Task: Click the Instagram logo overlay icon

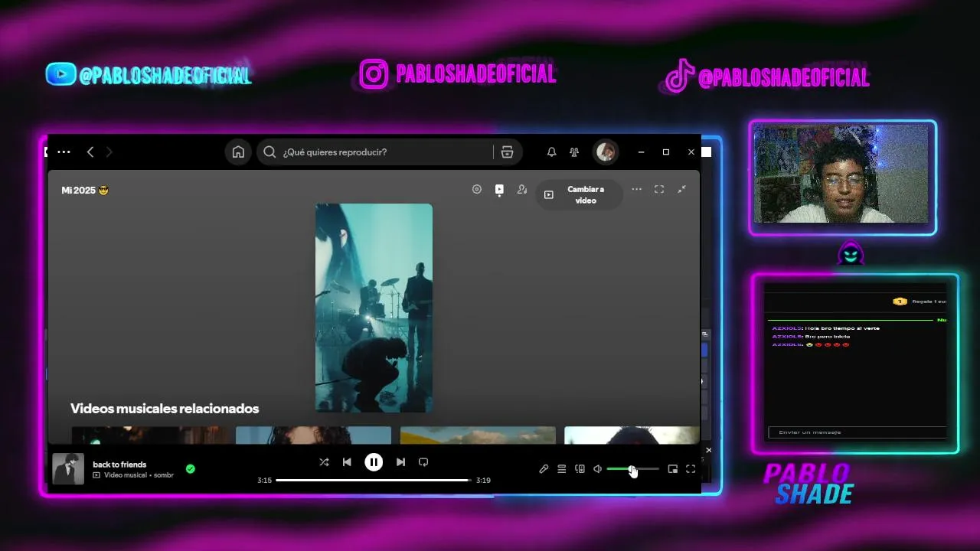Action: click(374, 74)
